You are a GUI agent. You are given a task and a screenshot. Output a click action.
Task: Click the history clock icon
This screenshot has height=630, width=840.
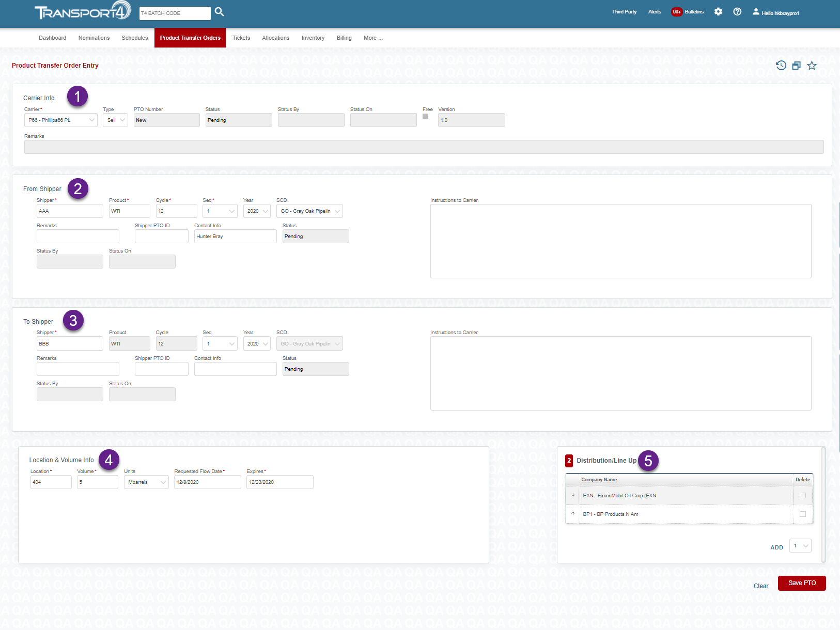pyautogui.click(x=781, y=66)
